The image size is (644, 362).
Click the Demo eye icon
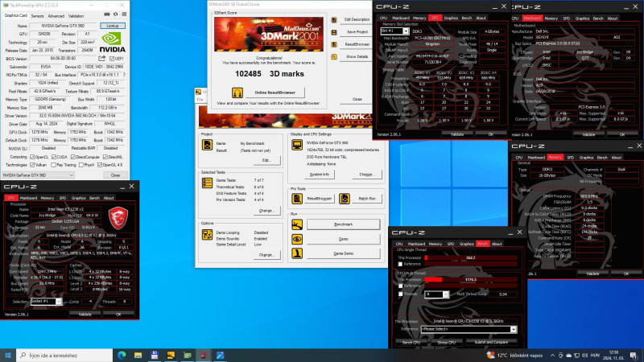click(x=297, y=239)
